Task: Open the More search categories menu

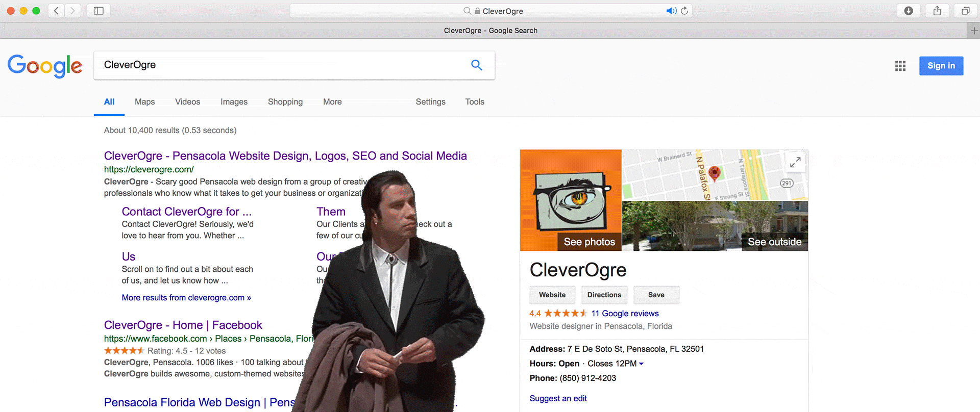Action: coord(332,102)
